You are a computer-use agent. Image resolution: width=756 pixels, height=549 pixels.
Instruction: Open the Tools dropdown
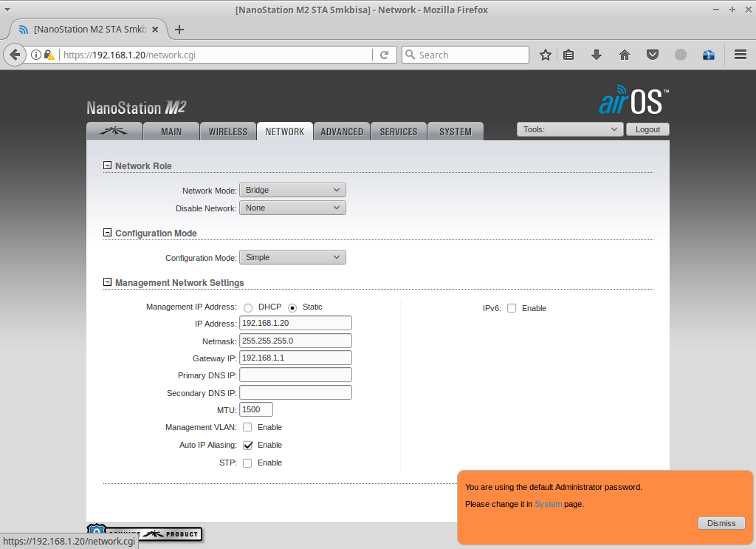pos(570,129)
